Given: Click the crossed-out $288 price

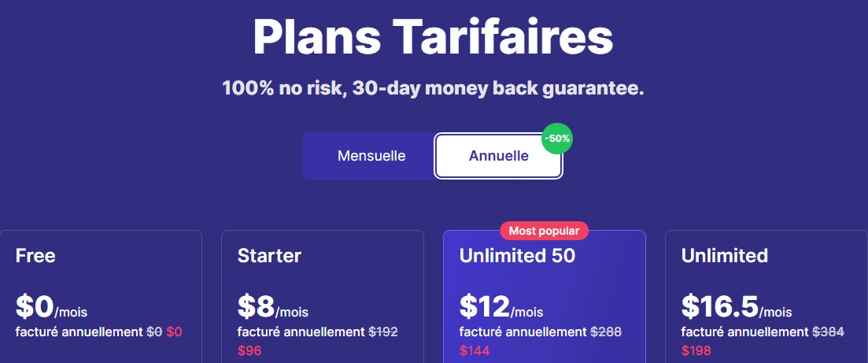Looking at the screenshot, I should click(x=606, y=332).
